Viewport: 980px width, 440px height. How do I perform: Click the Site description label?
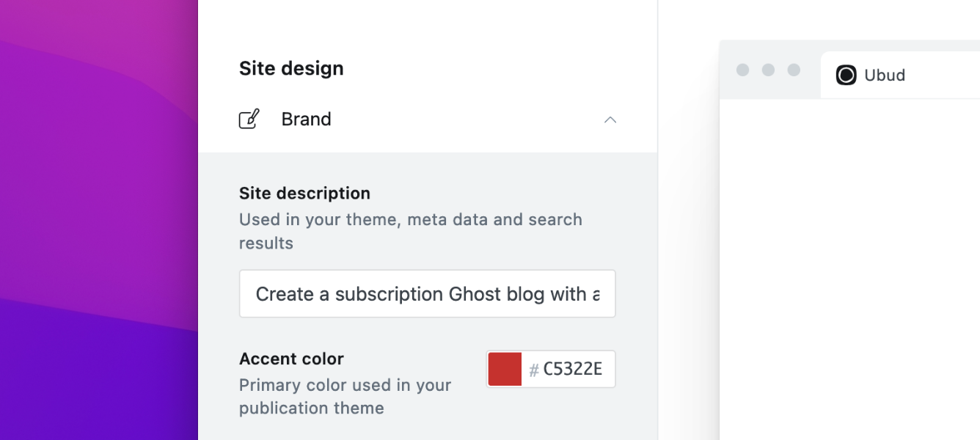[x=304, y=194]
